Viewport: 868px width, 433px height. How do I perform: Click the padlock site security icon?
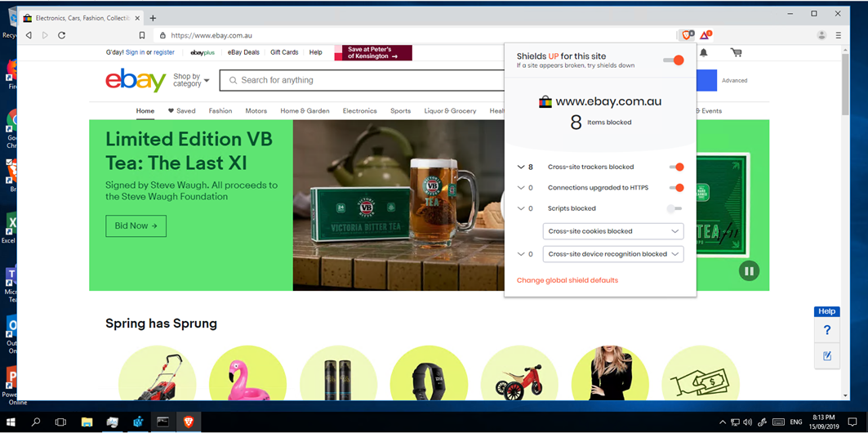click(x=162, y=35)
